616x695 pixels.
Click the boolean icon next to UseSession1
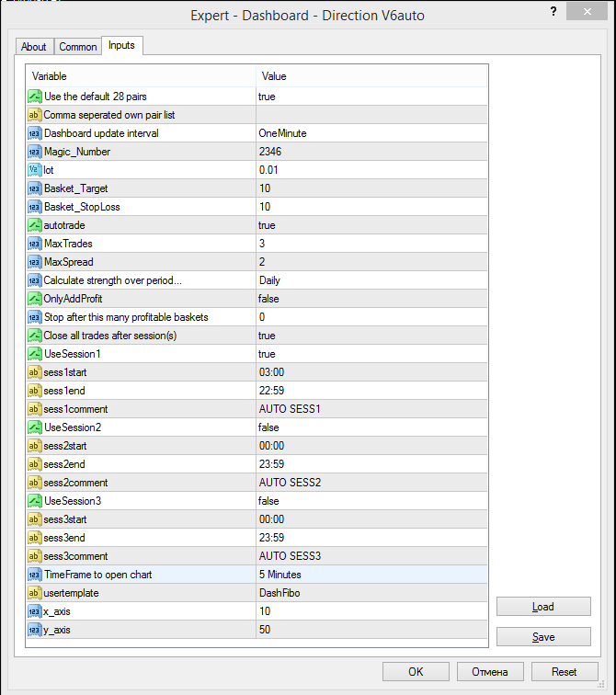tap(35, 354)
